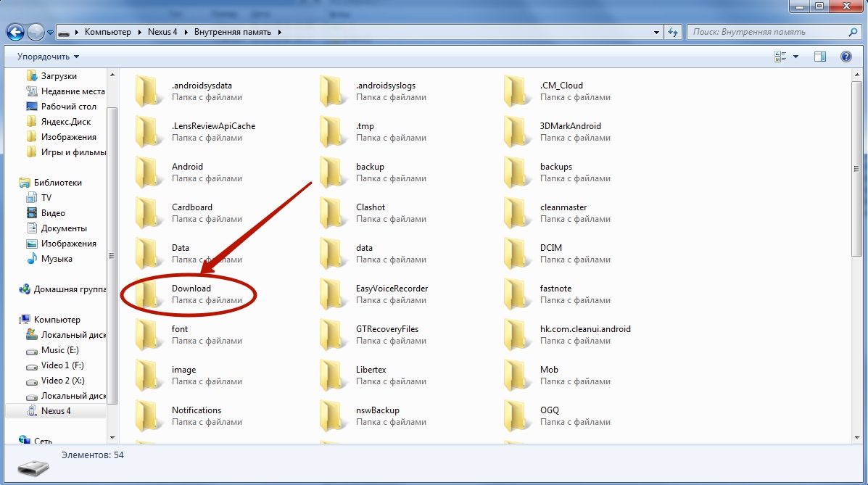
Task: Select the 'Download' folder icon
Action: 148,294
